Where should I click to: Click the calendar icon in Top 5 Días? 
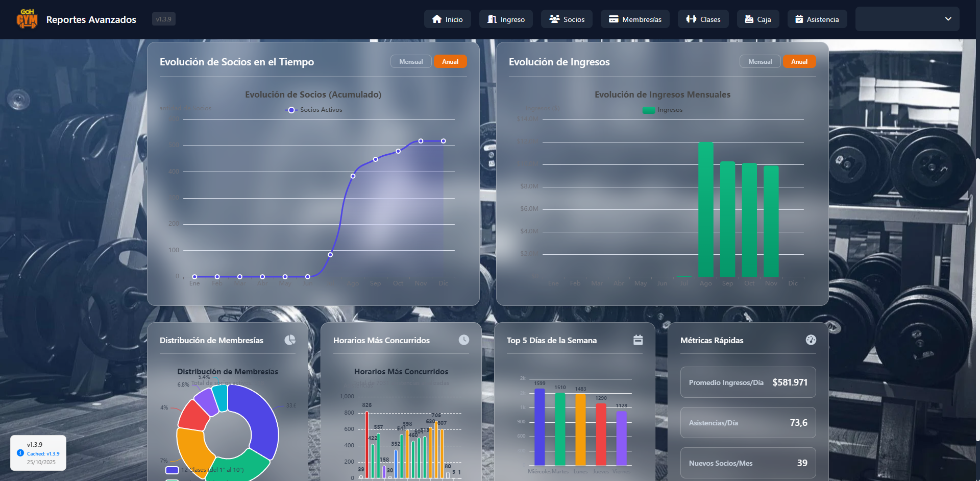pyautogui.click(x=638, y=340)
